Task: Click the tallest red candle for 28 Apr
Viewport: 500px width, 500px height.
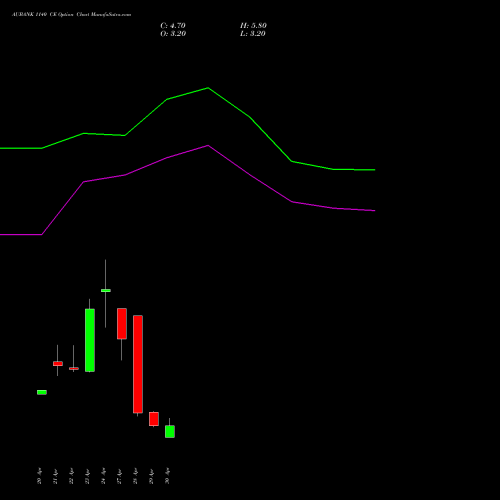Action: pos(138,364)
